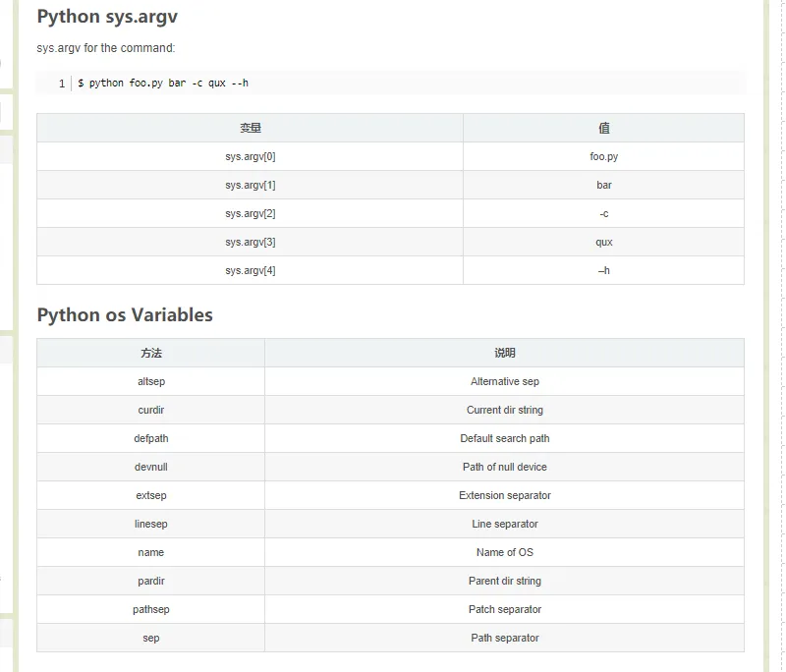Click the "Python os Variables" heading
This screenshot has height=672, width=786.
pyautogui.click(x=125, y=315)
